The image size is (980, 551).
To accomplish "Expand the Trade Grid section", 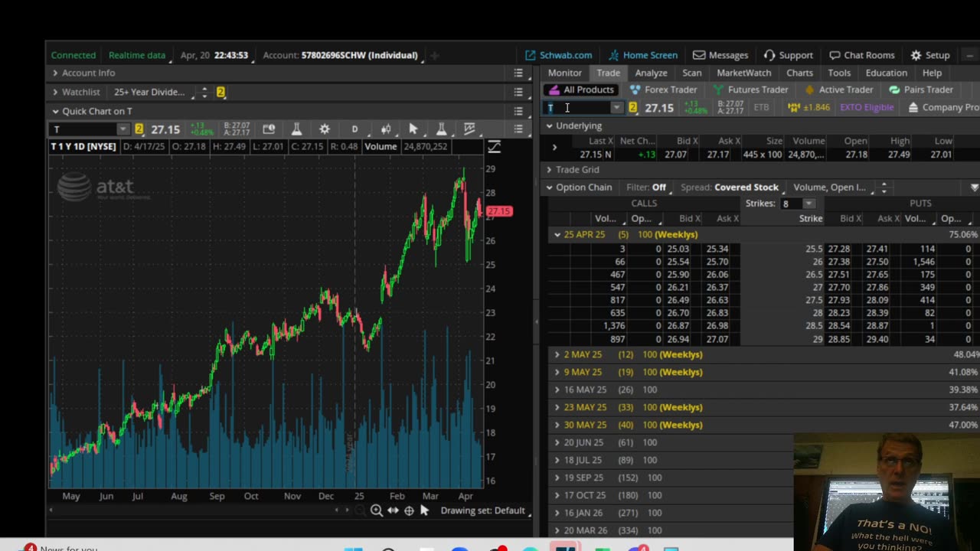I will pos(549,170).
